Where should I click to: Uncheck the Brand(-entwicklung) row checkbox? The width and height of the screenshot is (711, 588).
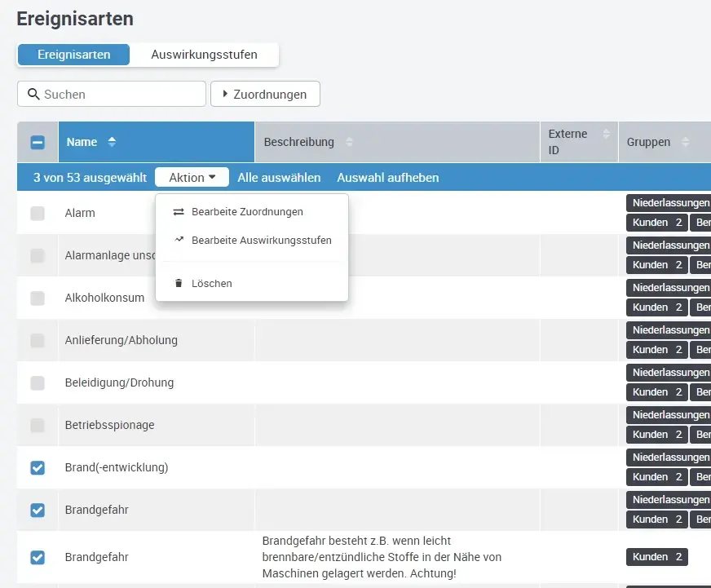click(38, 468)
